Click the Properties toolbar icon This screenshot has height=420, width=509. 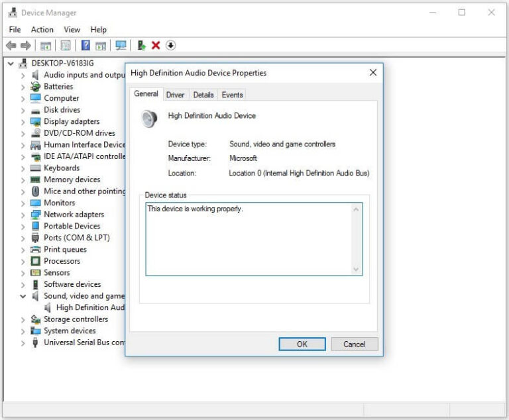pos(66,45)
